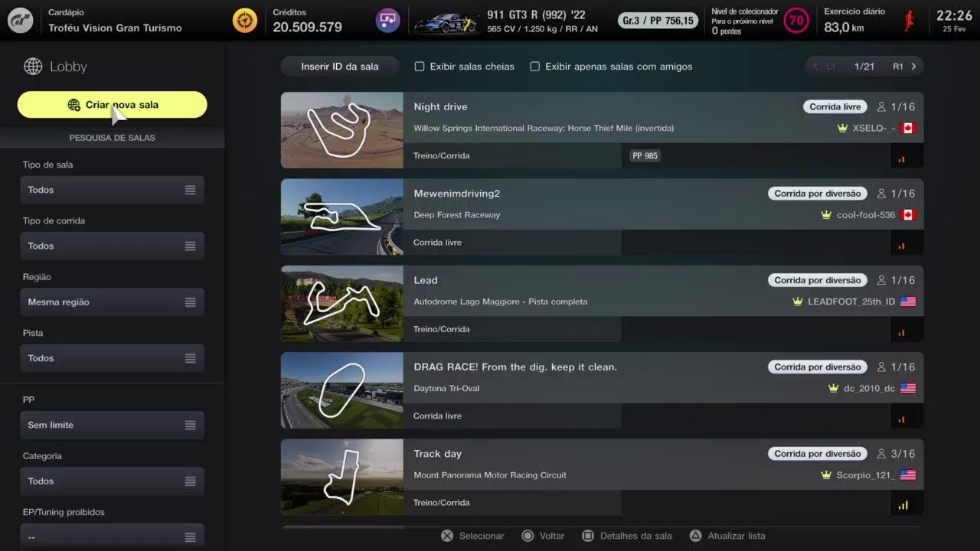The image size is (980, 551).
Task: Open Tipo de corrida dropdown
Action: click(113, 246)
